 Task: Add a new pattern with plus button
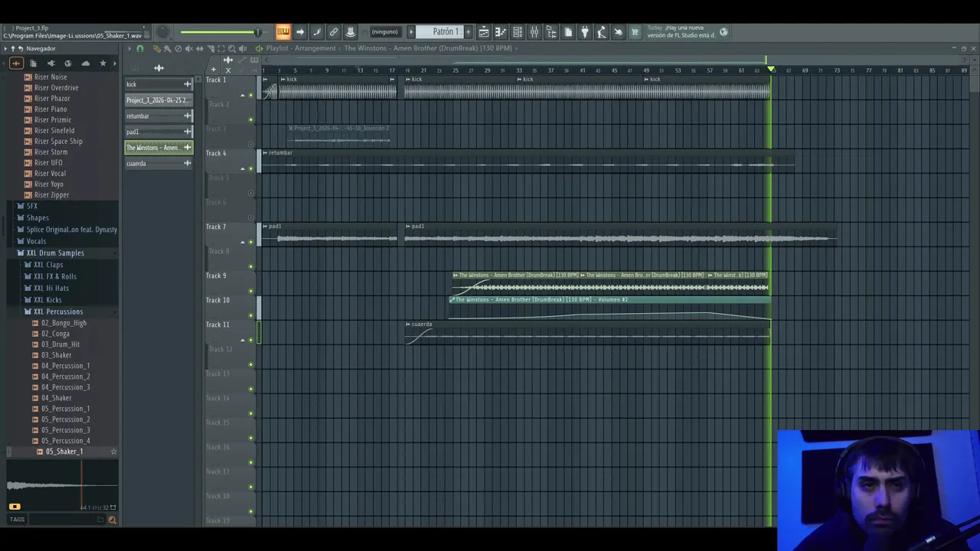468,32
